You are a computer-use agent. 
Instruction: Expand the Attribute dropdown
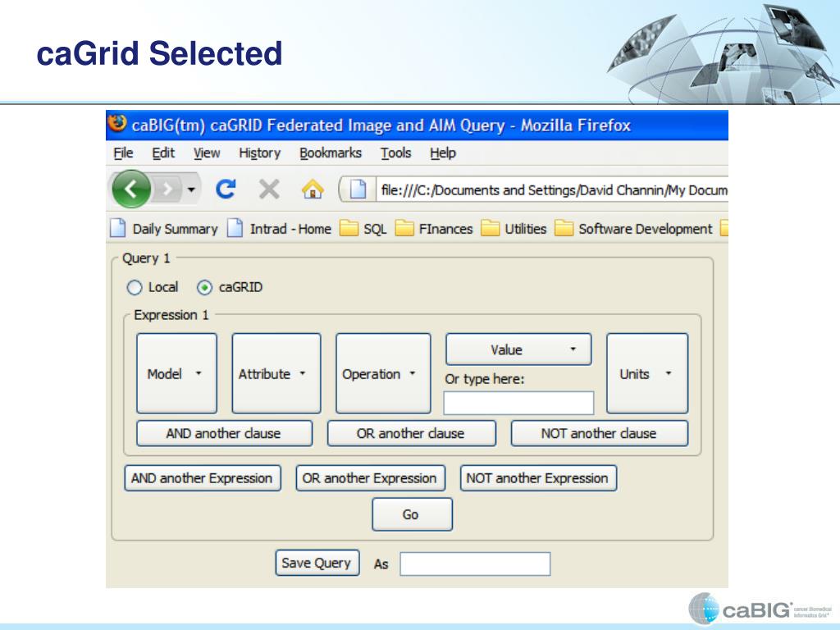click(276, 373)
